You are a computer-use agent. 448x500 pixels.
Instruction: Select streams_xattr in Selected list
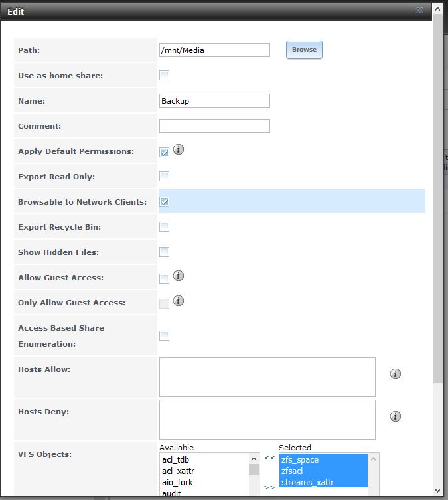(323, 482)
